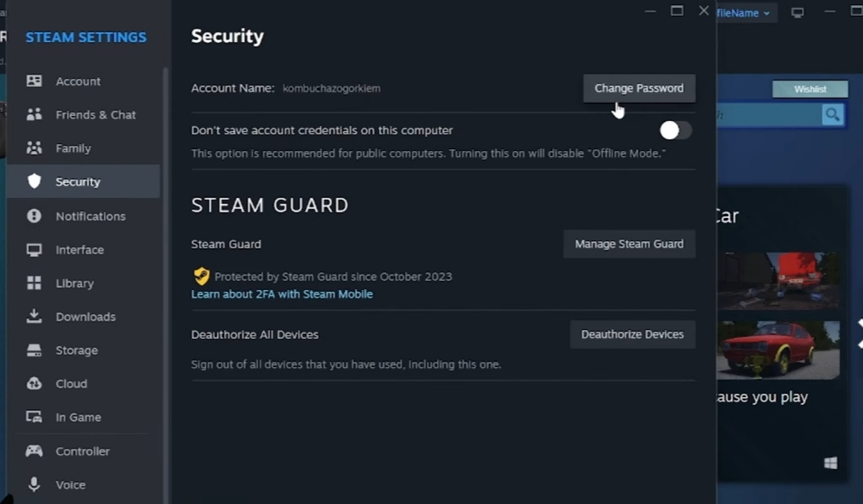
Task: Click the Friends & Chat people icon
Action: (34, 114)
